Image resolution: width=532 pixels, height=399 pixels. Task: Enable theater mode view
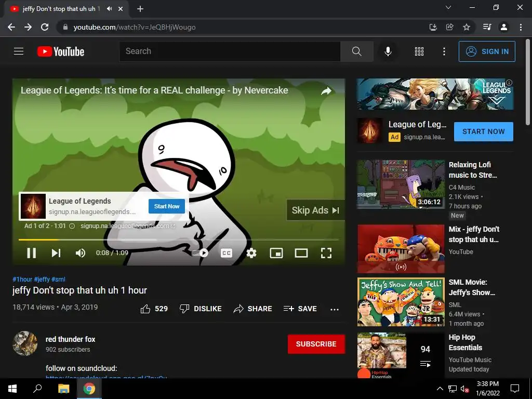tap(301, 253)
